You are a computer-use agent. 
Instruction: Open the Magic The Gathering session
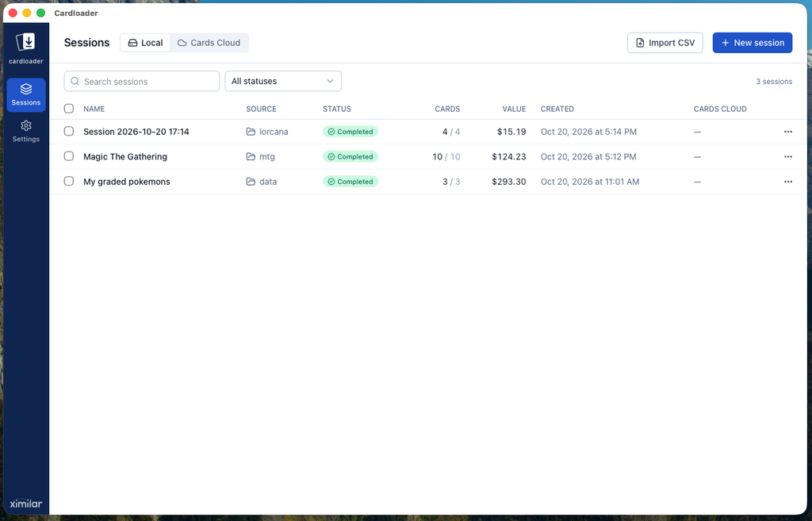(125, 156)
